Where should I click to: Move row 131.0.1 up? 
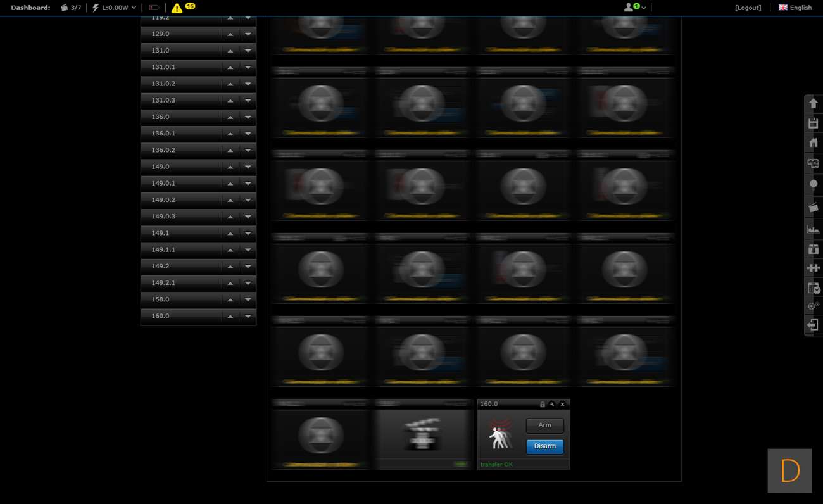tap(230, 67)
